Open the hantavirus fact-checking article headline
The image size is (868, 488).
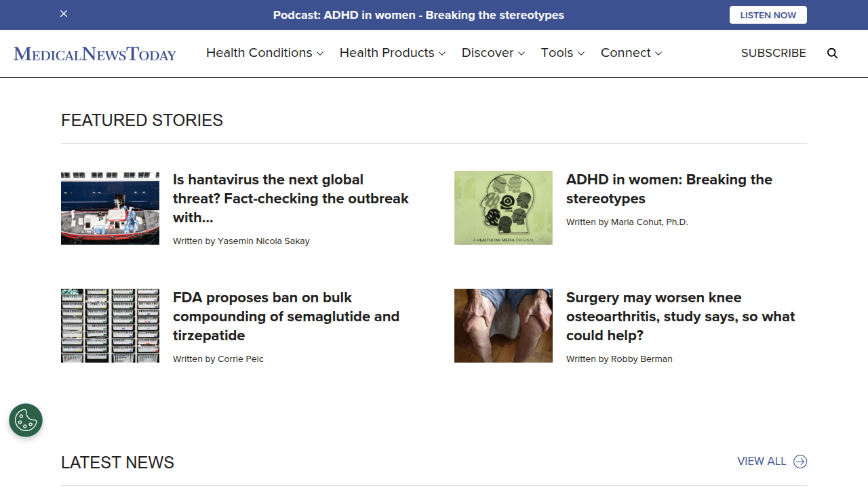291,199
